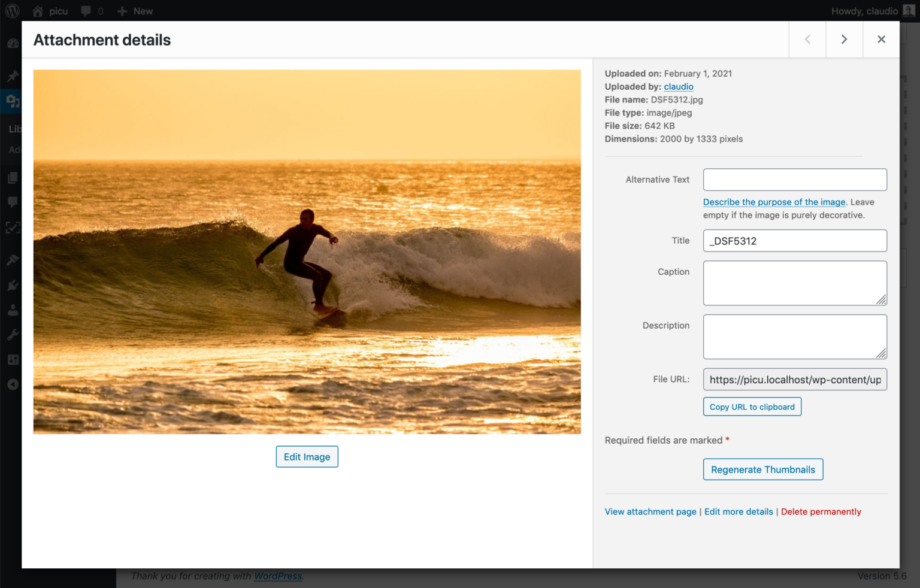Open Pages from the sidebar icon

click(x=12, y=177)
